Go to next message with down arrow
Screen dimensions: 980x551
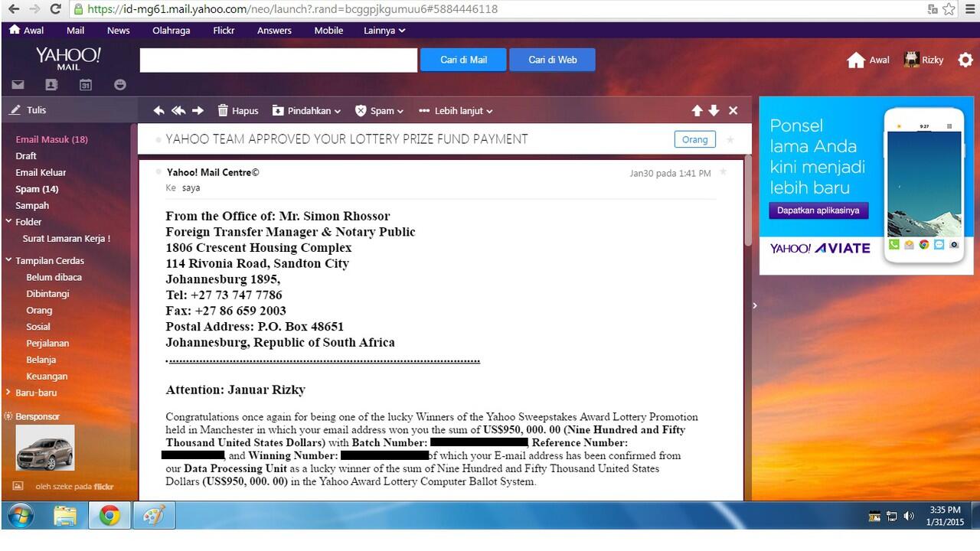(x=714, y=110)
